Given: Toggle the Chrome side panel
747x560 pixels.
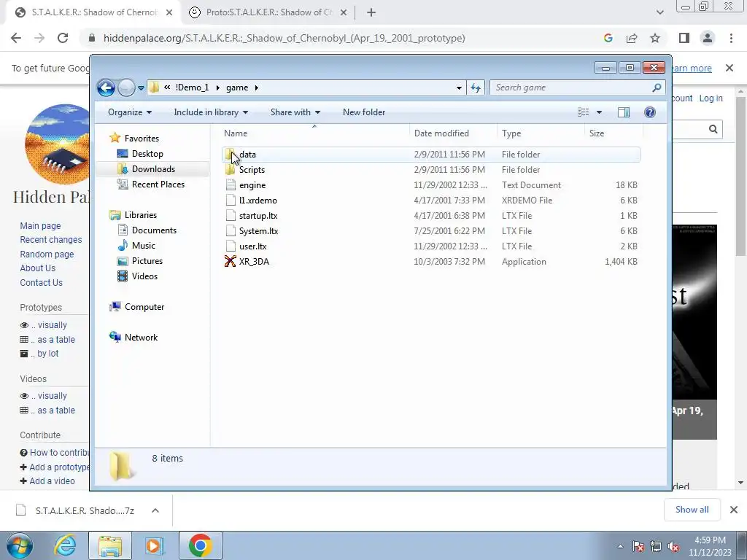Looking at the screenshot, I should (684, 38).
